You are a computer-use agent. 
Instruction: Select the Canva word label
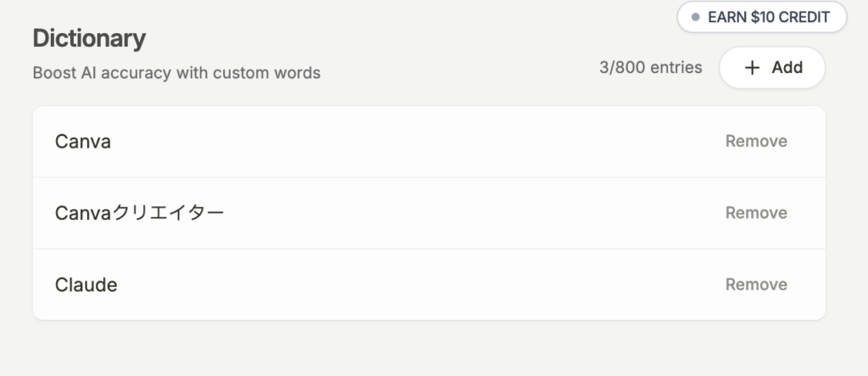83,142
